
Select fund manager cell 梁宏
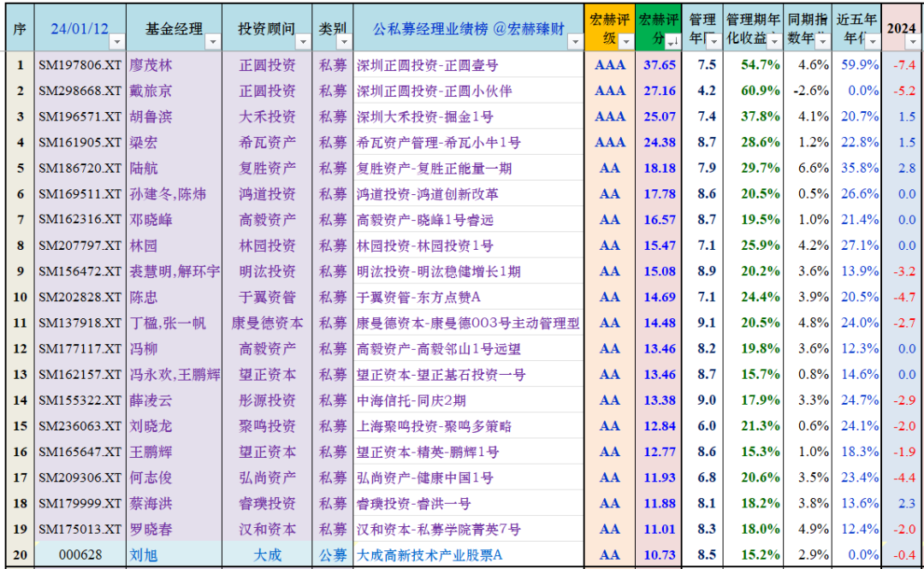(x=175, y=142)
